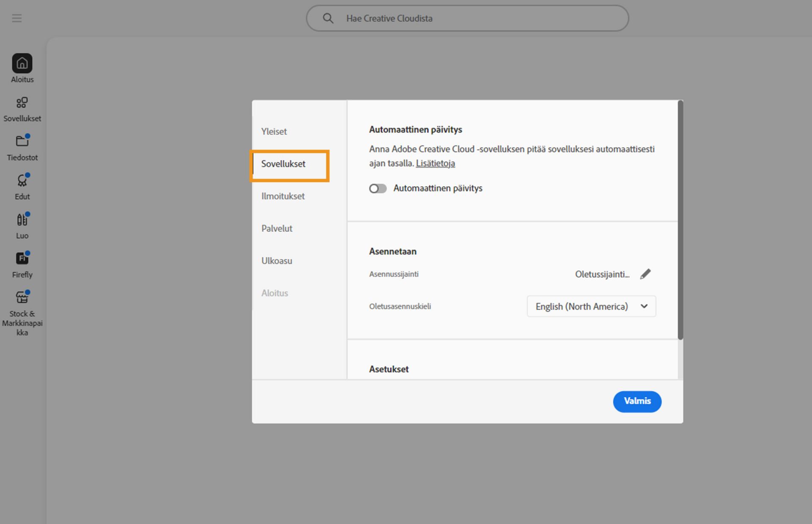Image resolution: width=812 pixels, height=524 pixels.
Task: Follow the Lisätietoja link
Action: (435, 163)
